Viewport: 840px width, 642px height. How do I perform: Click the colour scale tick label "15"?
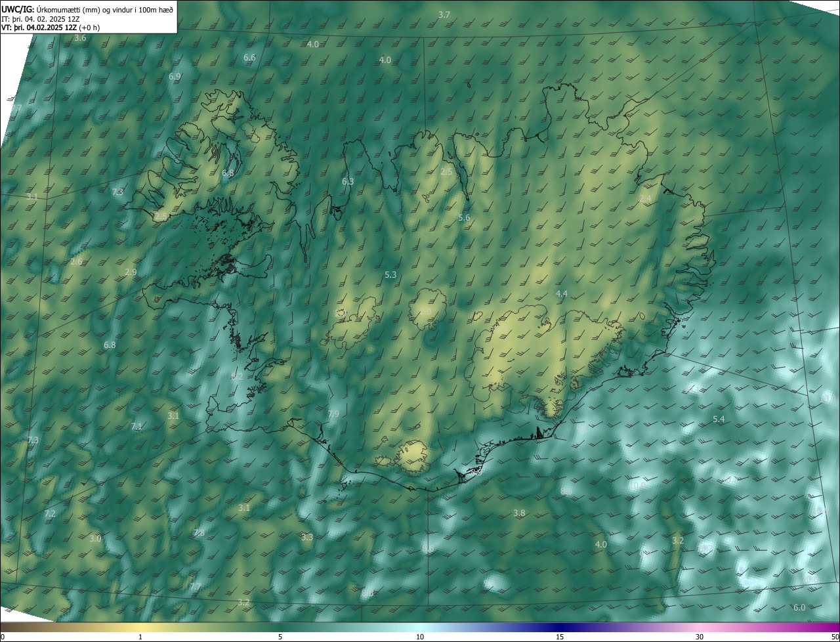coord(560,637)
